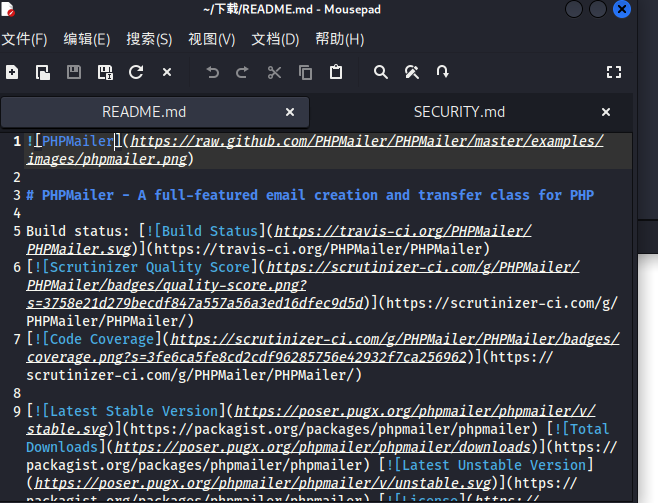Cut selection using the scissors icon

[274, 72]
